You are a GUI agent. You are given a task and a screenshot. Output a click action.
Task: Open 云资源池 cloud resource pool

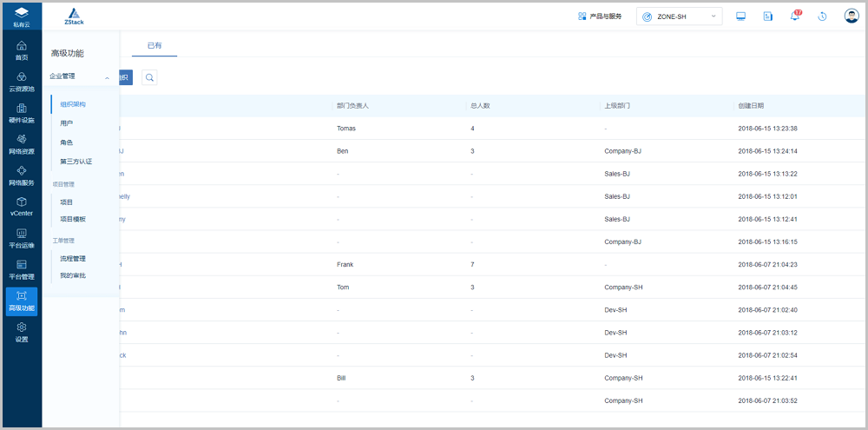tap(21, 83)
